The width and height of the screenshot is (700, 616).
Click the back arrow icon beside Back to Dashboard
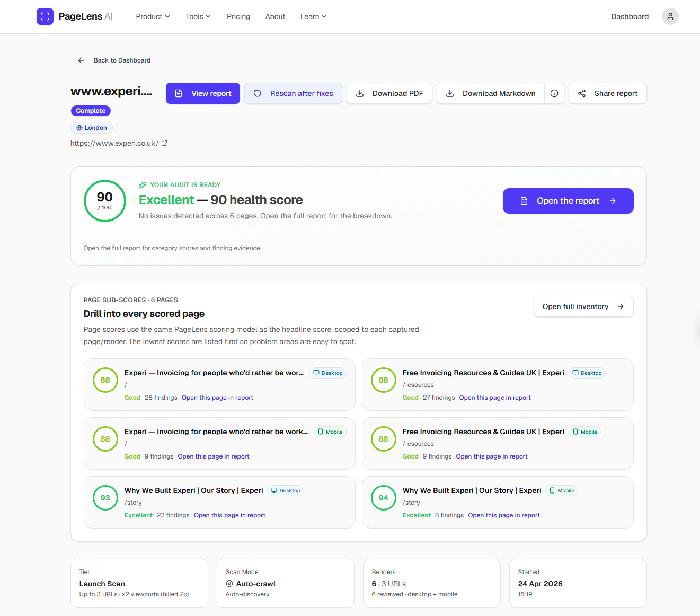pos(81,60)
